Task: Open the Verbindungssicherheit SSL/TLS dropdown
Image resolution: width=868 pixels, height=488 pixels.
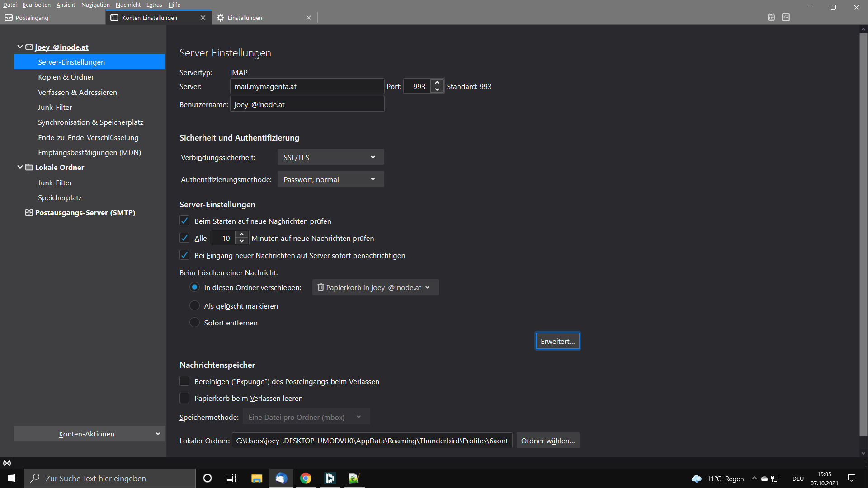Action: click(330, 157)
